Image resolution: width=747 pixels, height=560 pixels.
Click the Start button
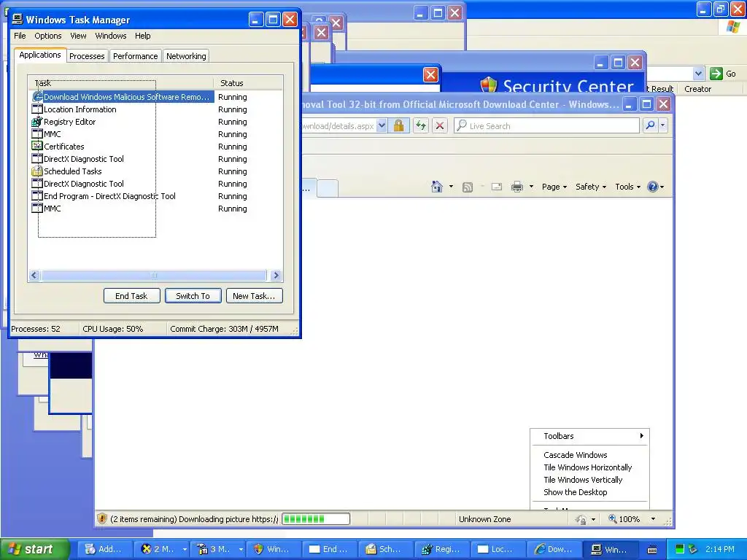pyautogui.click(x=35, y=549)
